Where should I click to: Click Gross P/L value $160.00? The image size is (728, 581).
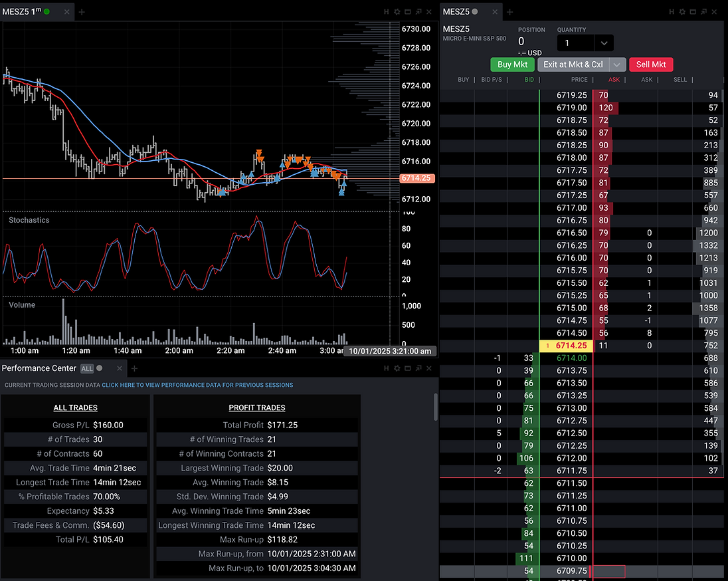(x=108, y=425)
